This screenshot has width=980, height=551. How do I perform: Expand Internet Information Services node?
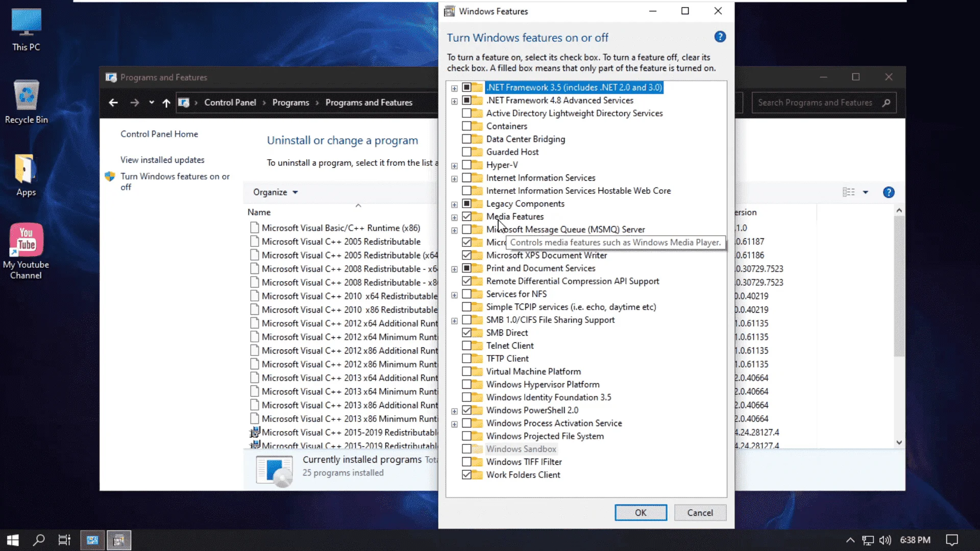pyautogui.click(x=454, y=179)
